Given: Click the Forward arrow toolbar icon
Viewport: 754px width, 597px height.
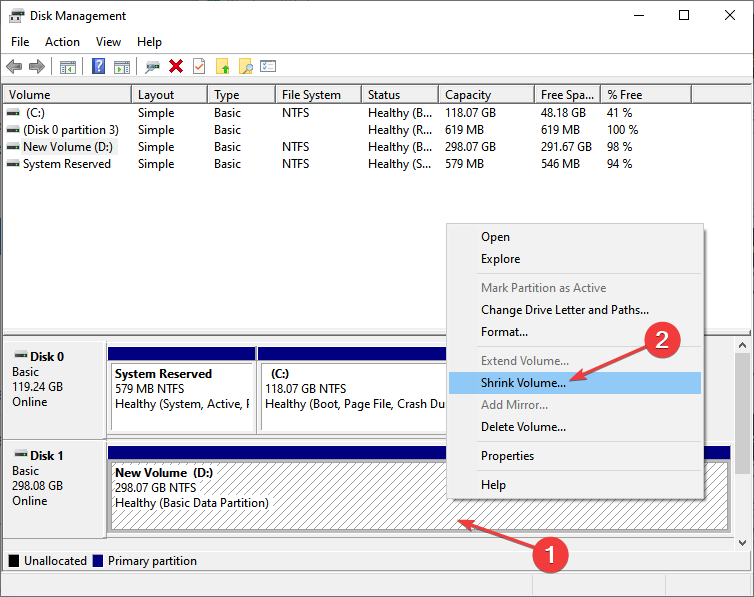Looking at the screenshot, I should click(37, 66).
